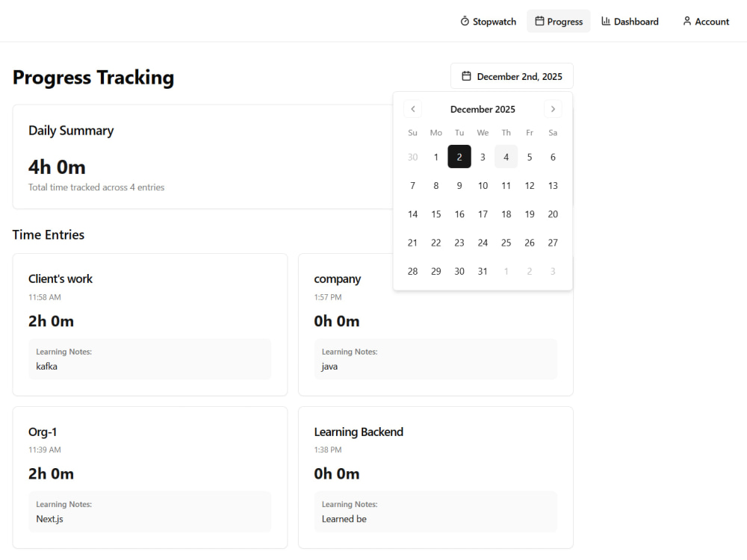Click the December 2025 month heading
Viewport: 747px width, 560px height.
click(x=483, y=109)
